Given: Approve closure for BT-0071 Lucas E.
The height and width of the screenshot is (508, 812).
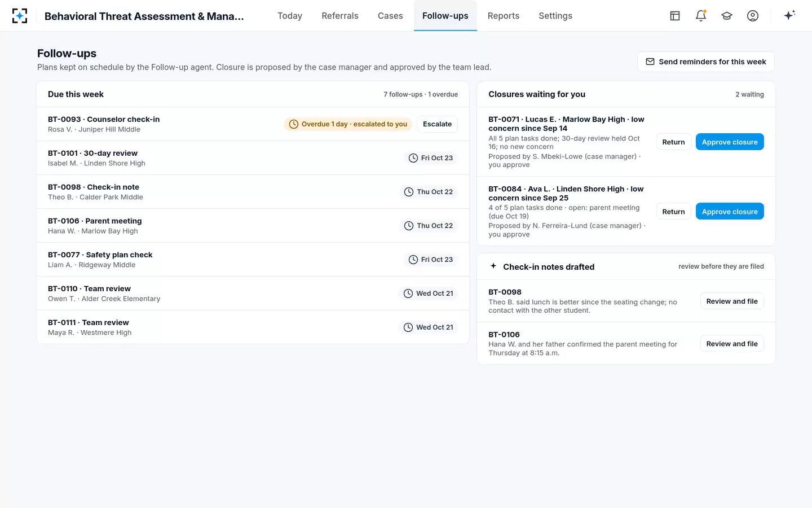Looking at the screenshot, I should [730, 142].
